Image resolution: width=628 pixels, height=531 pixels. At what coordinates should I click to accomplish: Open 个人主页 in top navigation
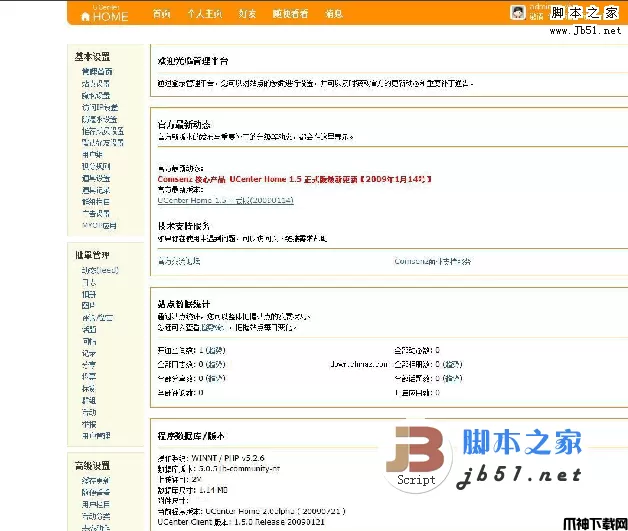(205, 14)
